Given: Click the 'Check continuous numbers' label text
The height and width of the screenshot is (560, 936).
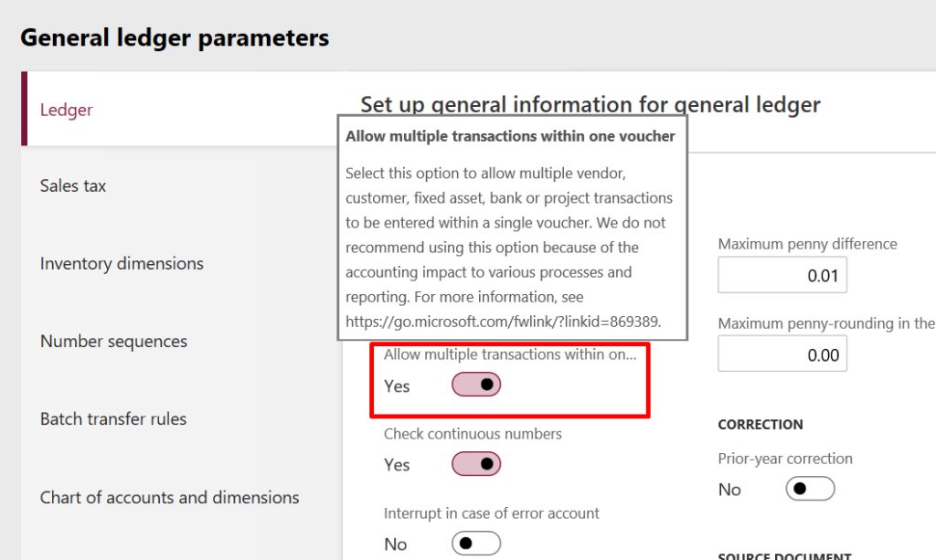Looking at the screenshot, I should pyautogui.click(x=473, y=434).
